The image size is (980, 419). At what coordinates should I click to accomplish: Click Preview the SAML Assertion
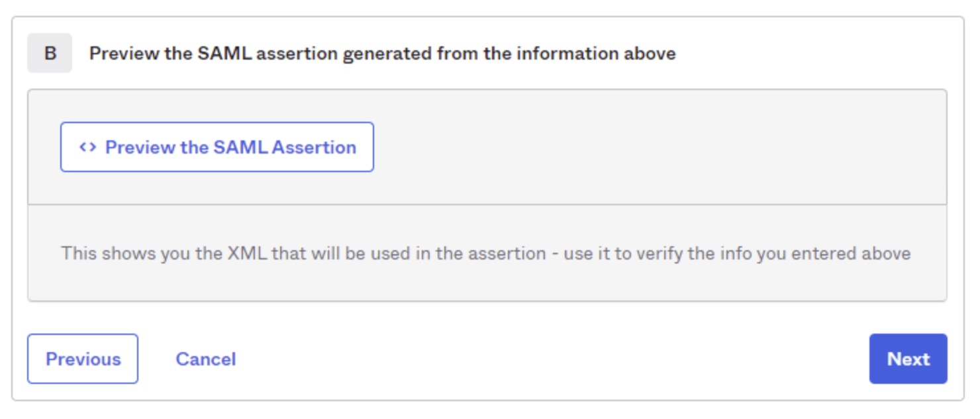pyautogui.click(x=217, y=147)
